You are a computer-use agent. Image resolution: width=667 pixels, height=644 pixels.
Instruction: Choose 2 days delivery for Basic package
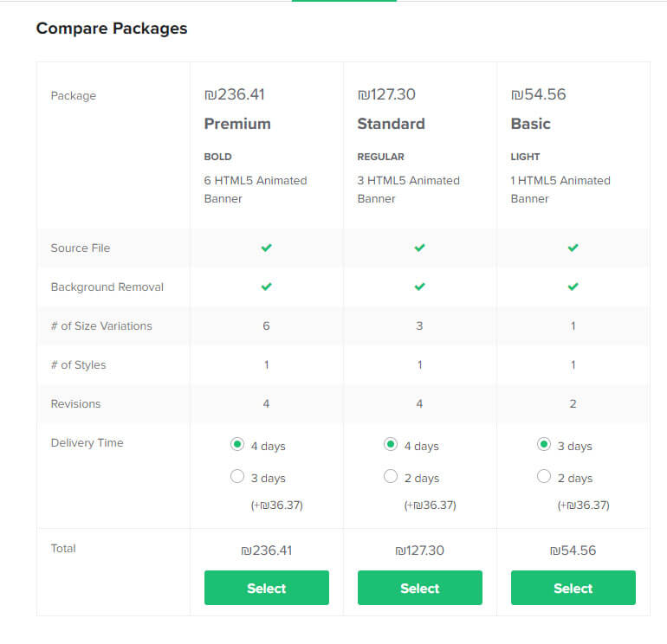click(544, 477)
